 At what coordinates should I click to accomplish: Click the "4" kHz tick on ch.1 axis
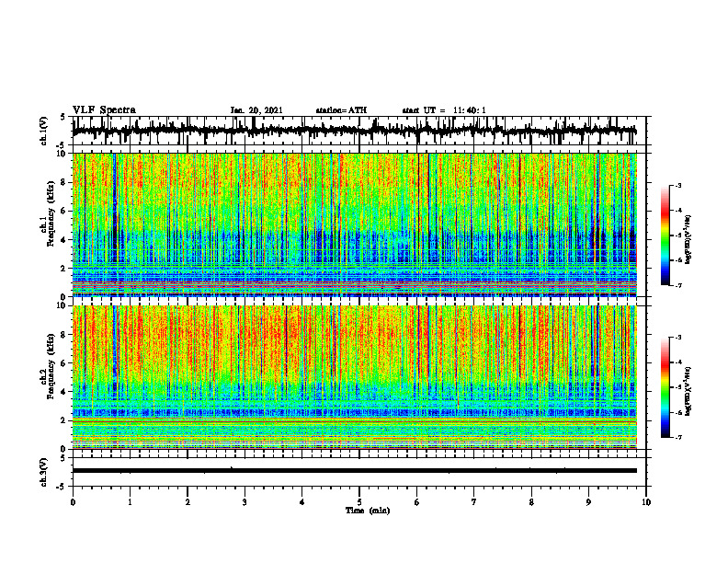point(63,240)
